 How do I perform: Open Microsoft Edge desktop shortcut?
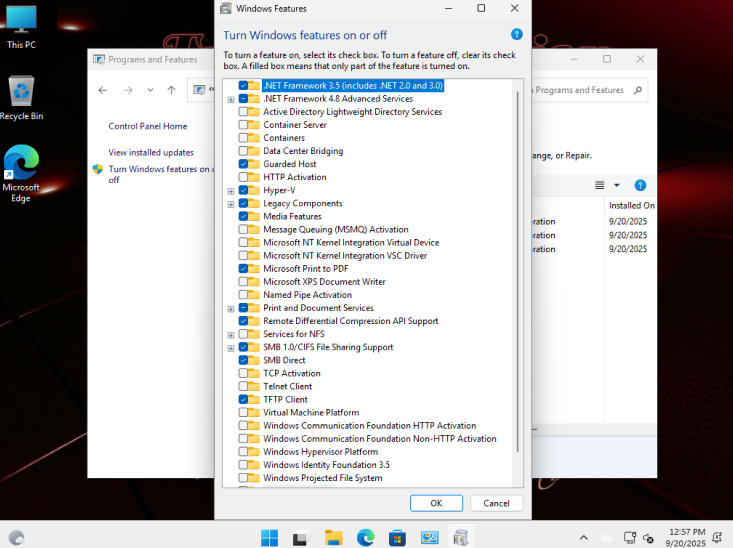[21, 173]
